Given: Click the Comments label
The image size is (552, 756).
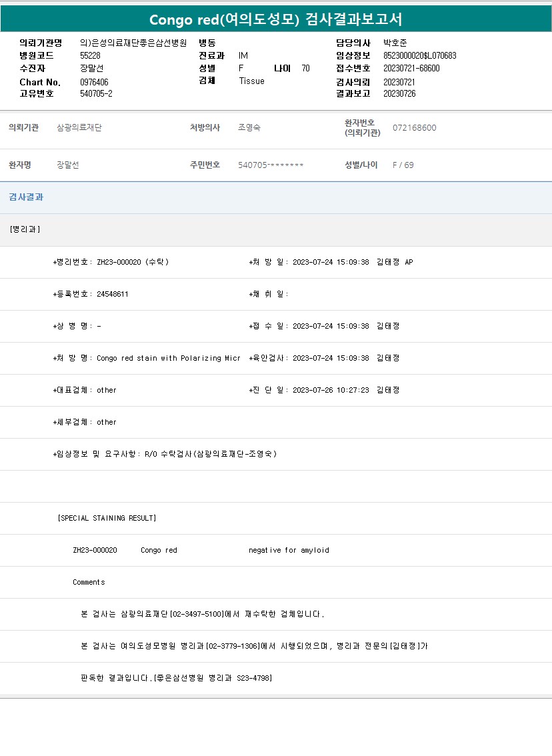Looking at the screenshot, I should [89, 582].
